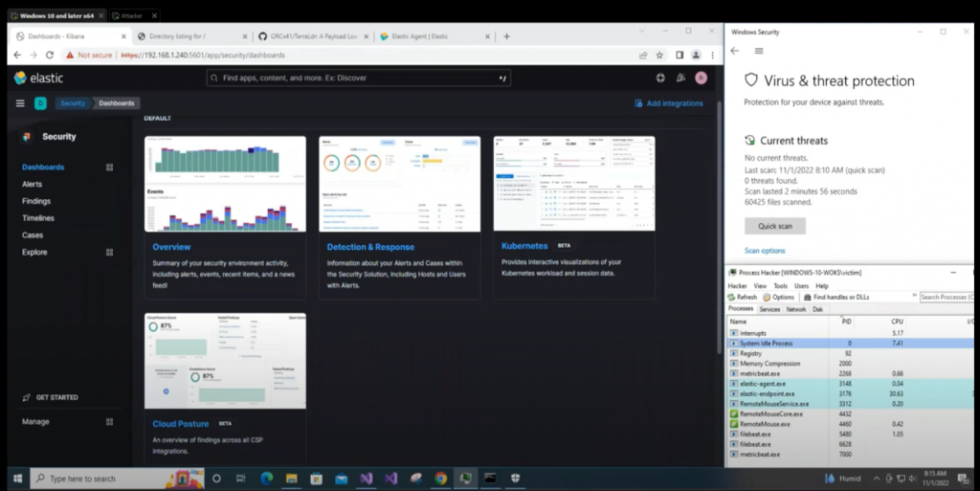Open Alerts in Security sidebar
The height and width of the screenshot is (491, 980).
(x=32, y=185)
